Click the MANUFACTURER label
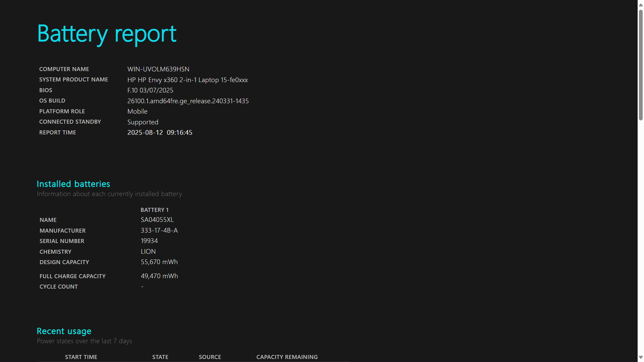The height and width of the screenshot is (362, 644). (x=62, y=230)
